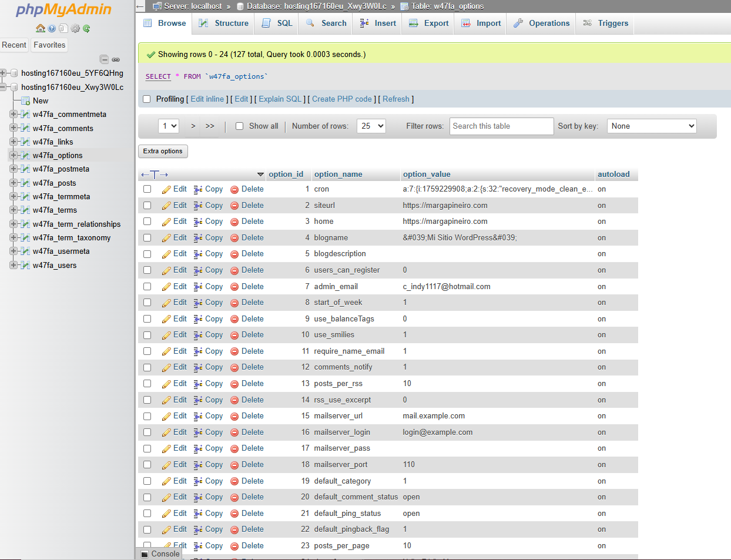Check the Show all checkbox
The image size is (731, 560).
coord(239,126)
